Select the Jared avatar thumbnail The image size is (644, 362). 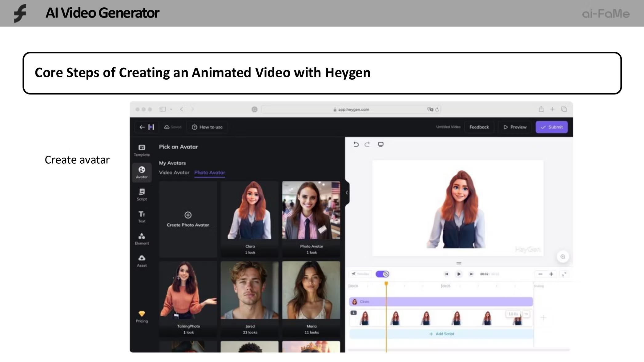(250, 291)
